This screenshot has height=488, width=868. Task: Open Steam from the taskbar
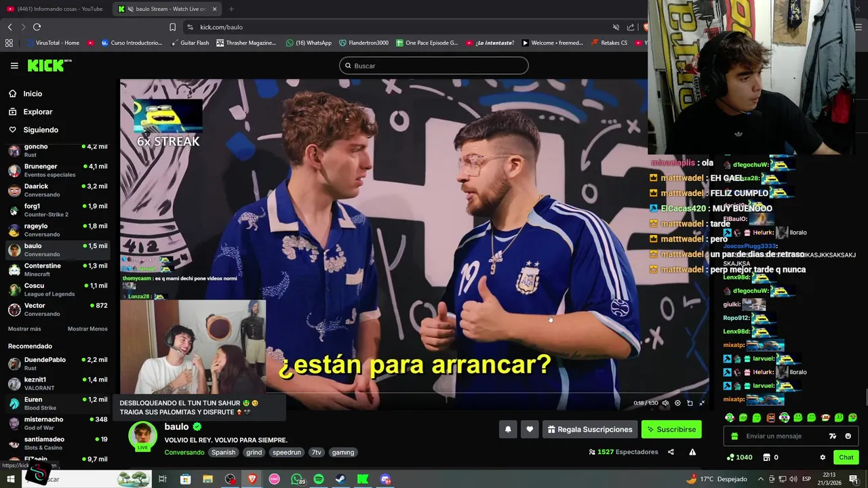(340, 479)
